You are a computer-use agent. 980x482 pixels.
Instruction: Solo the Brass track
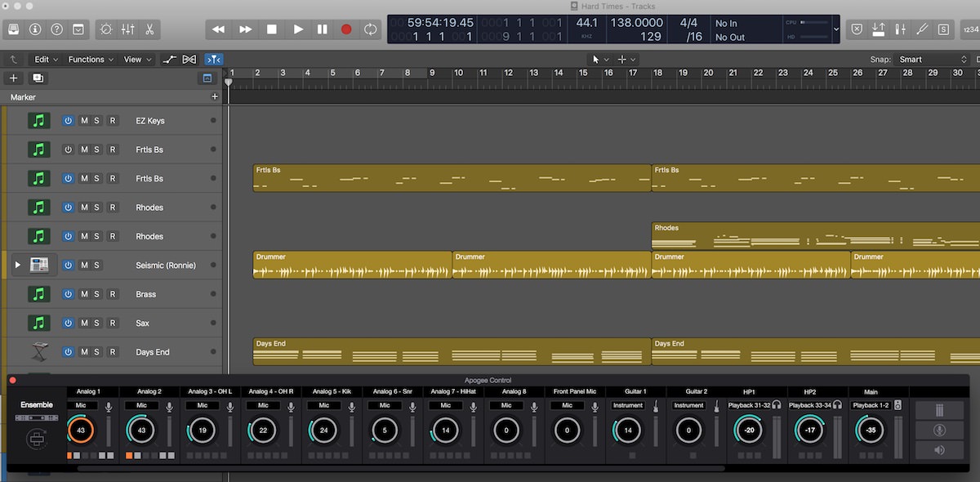[96, 294]
